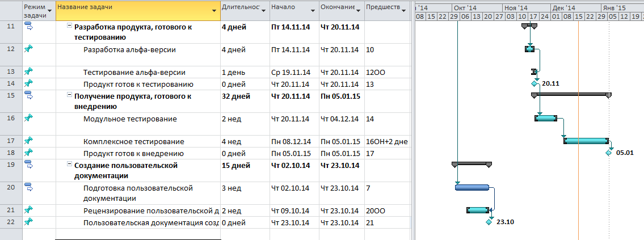Click the summary mode icon in row 15

click(28, 95)
